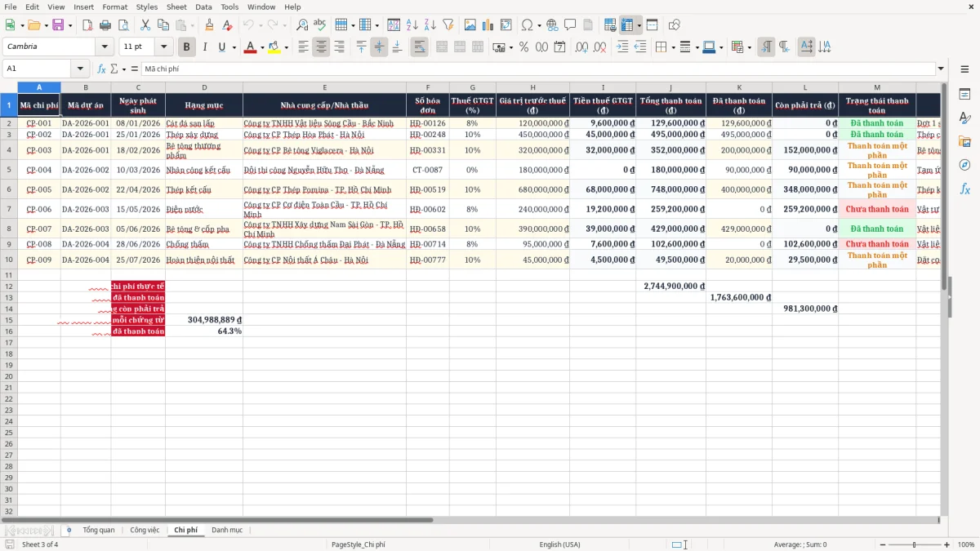Open the Styles menu
Image resolution: width=980 pixels, height=551 pixels.
(x=147, y=7)
